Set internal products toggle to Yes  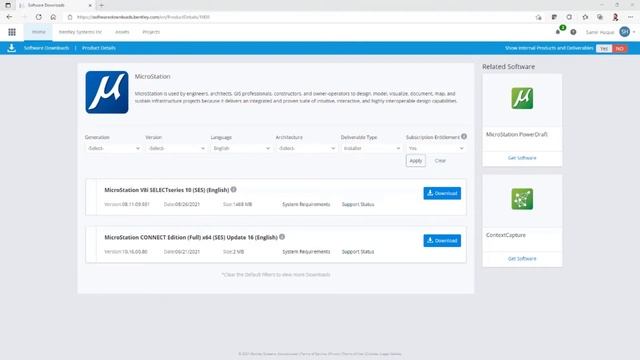(x=604, y=48)
